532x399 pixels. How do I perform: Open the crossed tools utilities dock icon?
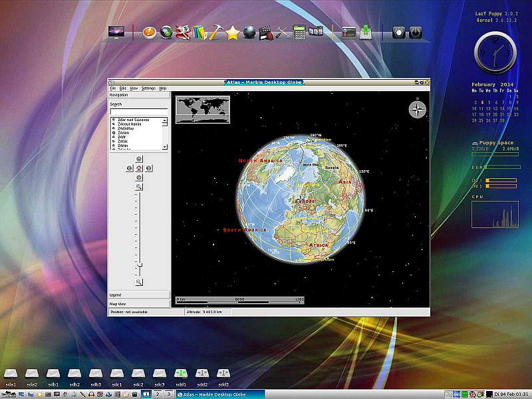point(282,33)
